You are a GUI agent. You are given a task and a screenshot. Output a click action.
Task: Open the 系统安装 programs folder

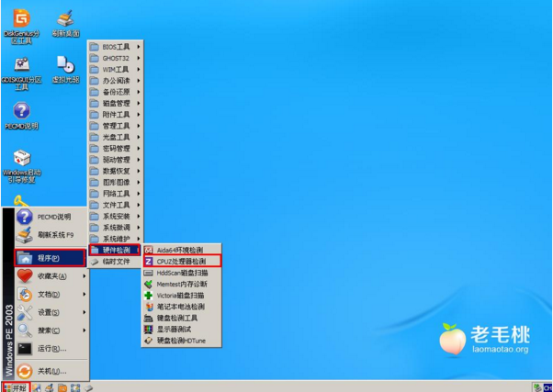tap(115, 216)
